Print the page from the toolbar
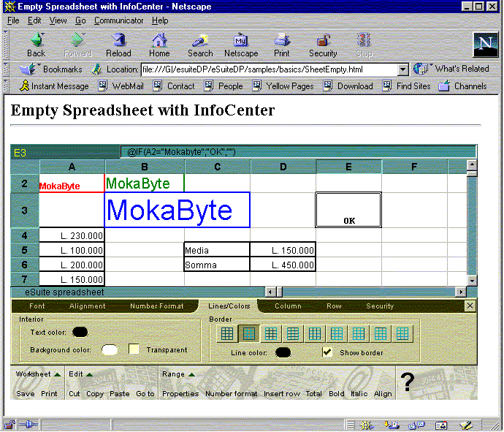 [x=282, y=40]
